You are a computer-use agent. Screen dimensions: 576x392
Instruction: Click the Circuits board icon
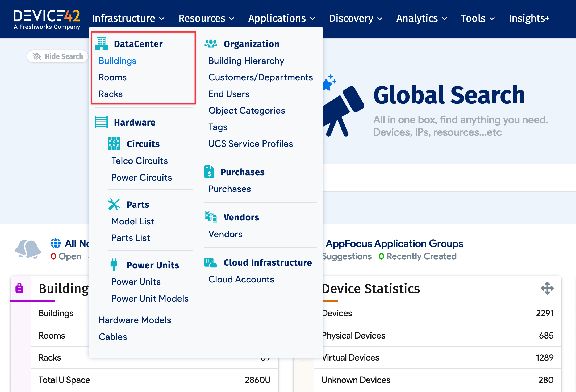pyautogui.click(x=114, y=144)
